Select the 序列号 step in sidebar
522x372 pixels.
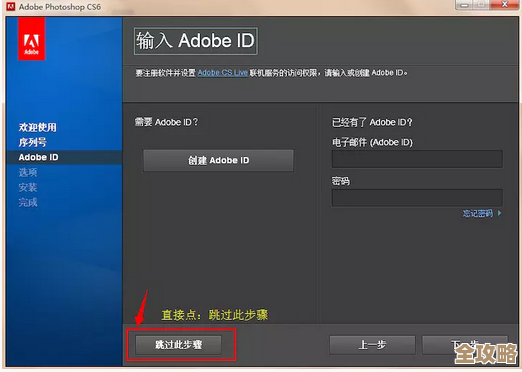click(x=32, y=142)
